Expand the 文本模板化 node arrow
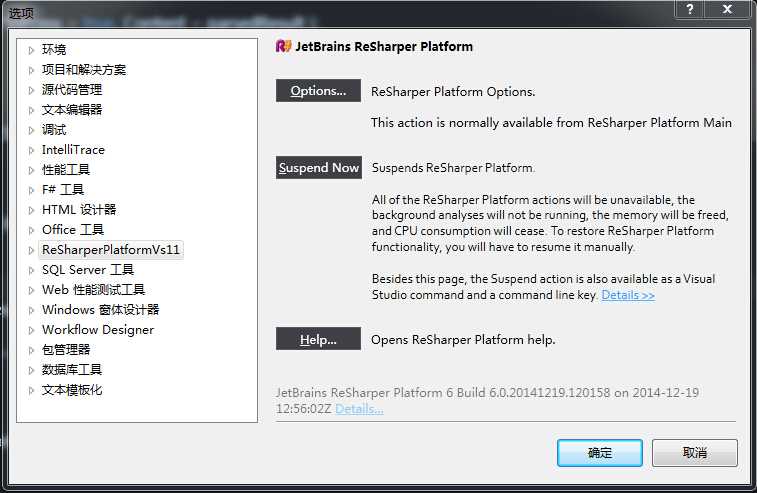Image resolution: width=757 pixels, height=493 pixels. (31, 390)
